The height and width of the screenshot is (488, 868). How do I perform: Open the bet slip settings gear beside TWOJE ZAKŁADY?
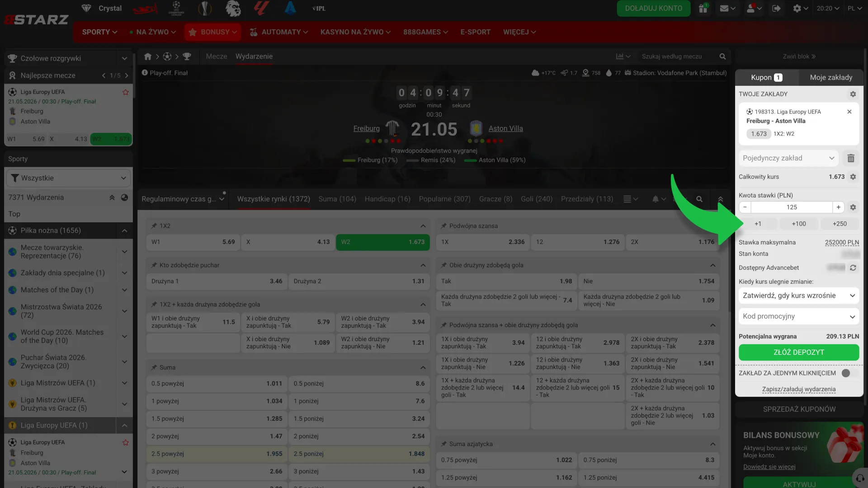[x=853, y=94]
